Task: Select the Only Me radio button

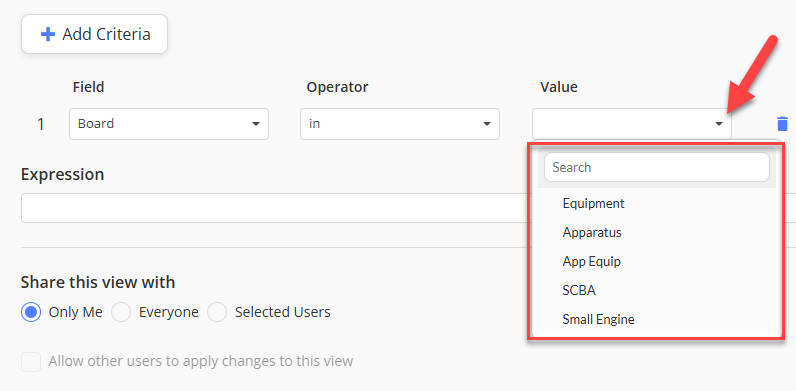Action: point(31,312)
